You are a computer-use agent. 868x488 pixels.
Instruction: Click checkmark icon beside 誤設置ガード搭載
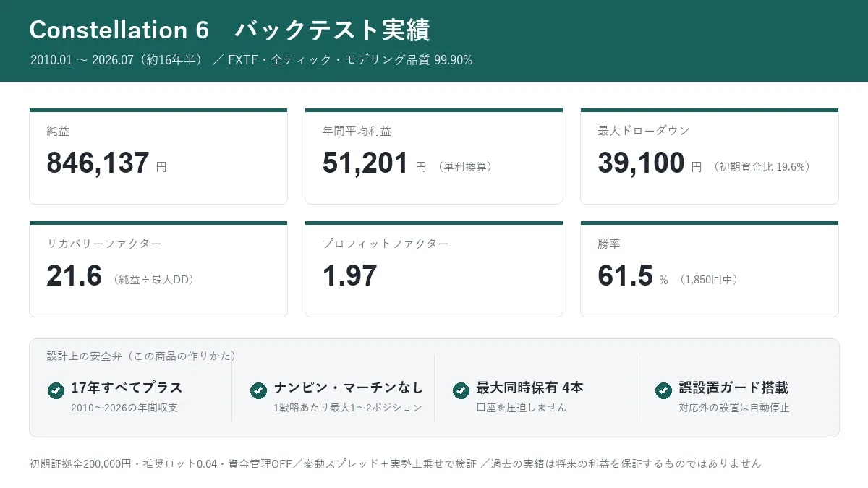click(x=663, y=390)
